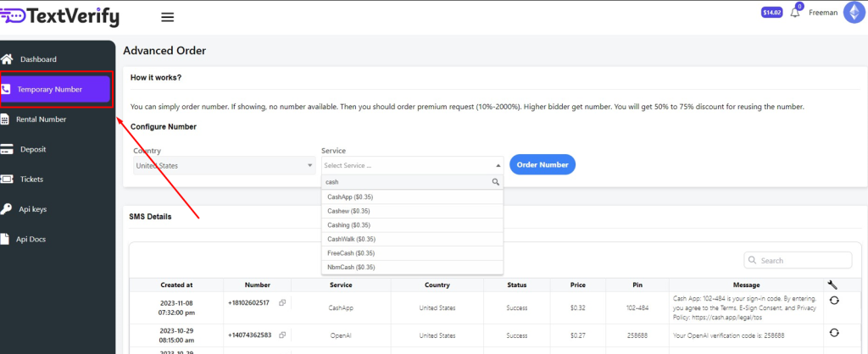Copy the number +14074362583 using copy icon
This screenshot has height=354, width=868.
point(282,335)
